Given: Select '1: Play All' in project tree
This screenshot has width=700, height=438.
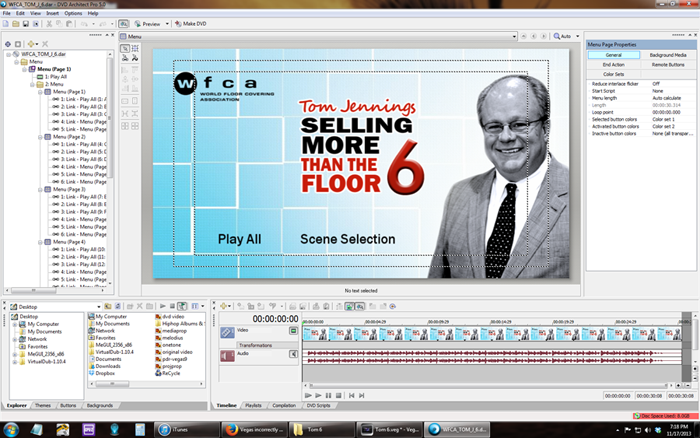Looking at the screenshot, I should tap(56, 77).
